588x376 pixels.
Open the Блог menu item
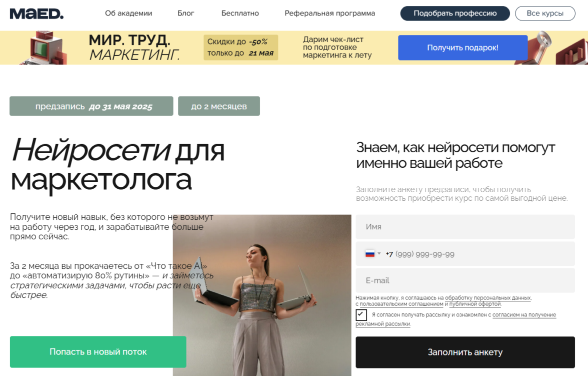(185, 13)
